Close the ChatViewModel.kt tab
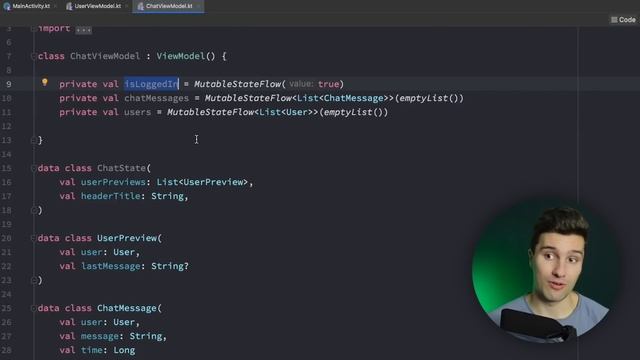The height and width of the screenshot is (360, 640). 198,7
